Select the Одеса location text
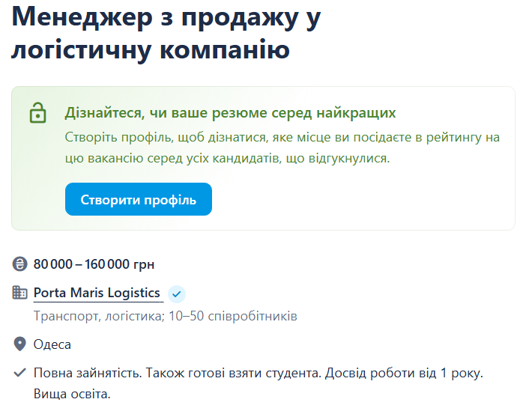Viewport: 532px width, 417px height. pyautogui.click(x=52, y=344)
